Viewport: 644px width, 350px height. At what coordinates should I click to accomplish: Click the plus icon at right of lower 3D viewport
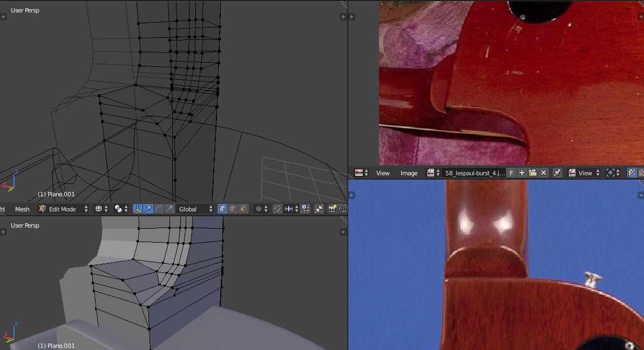pyautogui.click(x=343, y=232)
